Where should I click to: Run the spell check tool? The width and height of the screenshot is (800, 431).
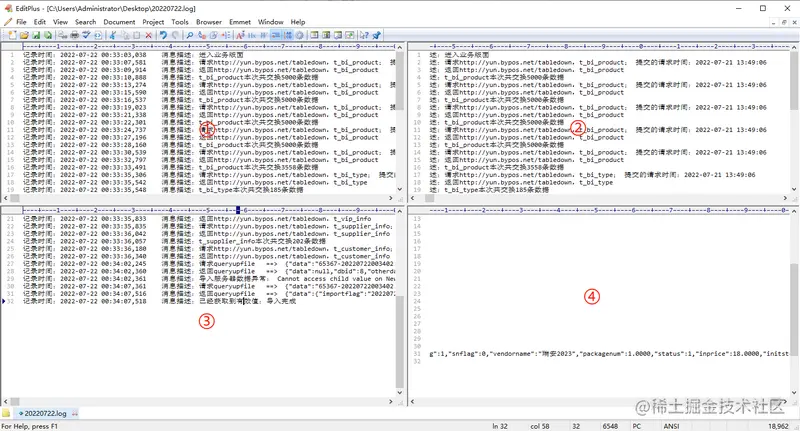(86, 35)
